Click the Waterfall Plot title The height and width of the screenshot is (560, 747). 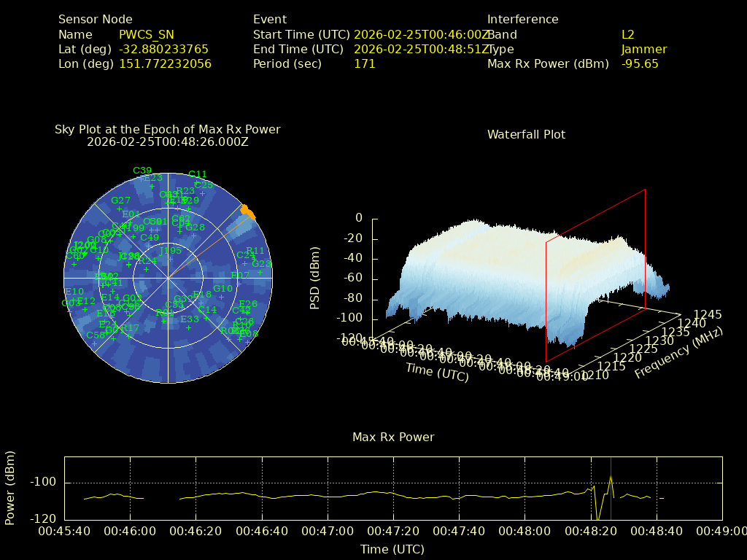(526, 134)
